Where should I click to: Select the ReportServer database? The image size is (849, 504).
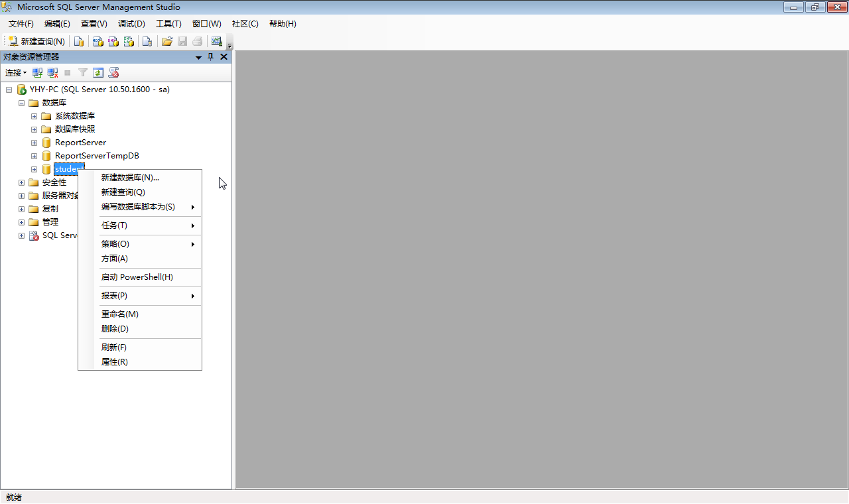pos(80,143)
